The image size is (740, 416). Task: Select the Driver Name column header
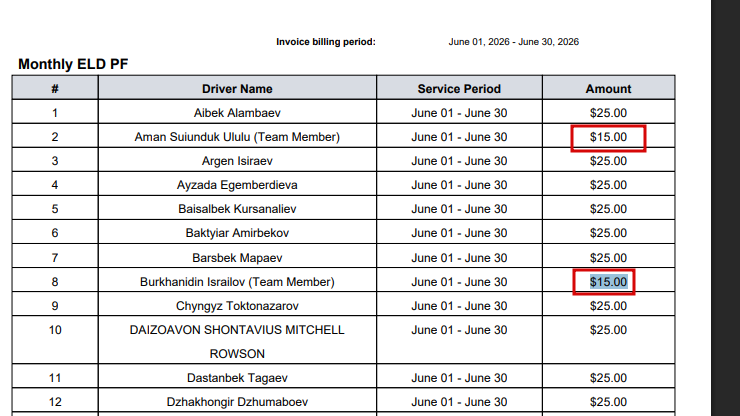[x=237, y=89]
